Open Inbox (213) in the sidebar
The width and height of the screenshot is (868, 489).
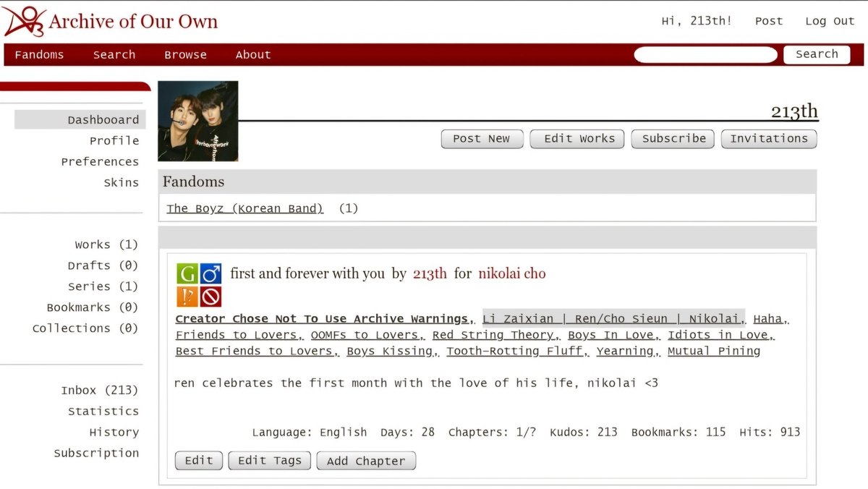pos(100,391)
